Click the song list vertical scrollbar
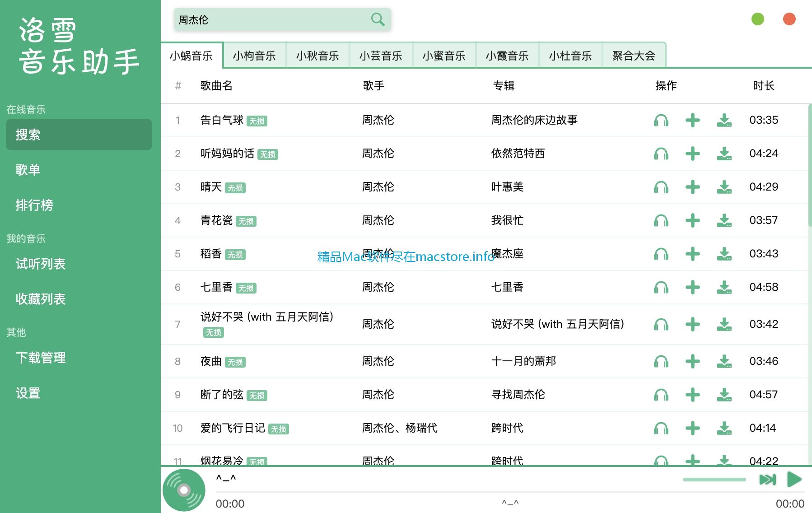The height and width of the screenshot is (513, 812). pos(810,165)
